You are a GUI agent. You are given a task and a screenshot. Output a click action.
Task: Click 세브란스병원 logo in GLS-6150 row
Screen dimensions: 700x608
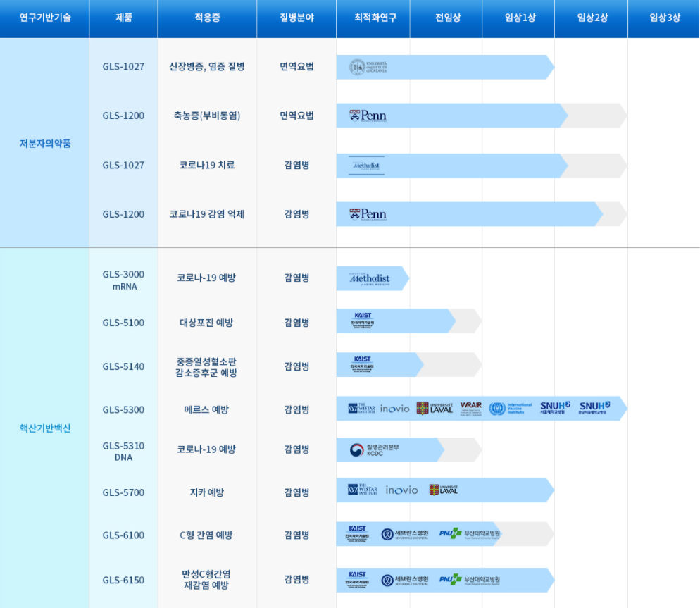(x=405, y=580)
